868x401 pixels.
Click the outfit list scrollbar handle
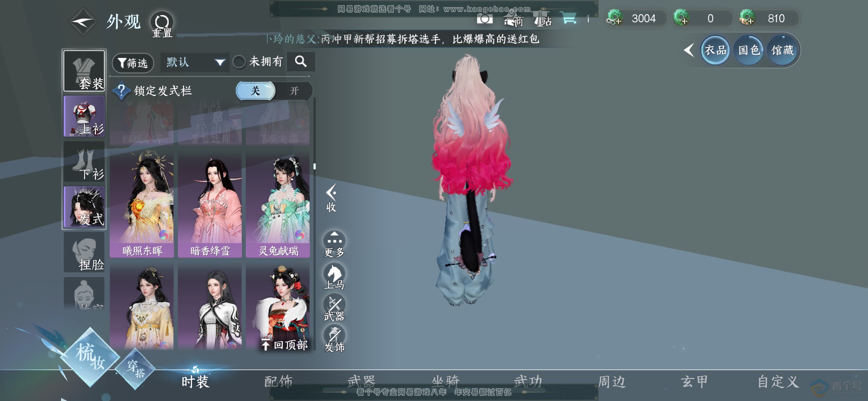[x=314, y=166]
